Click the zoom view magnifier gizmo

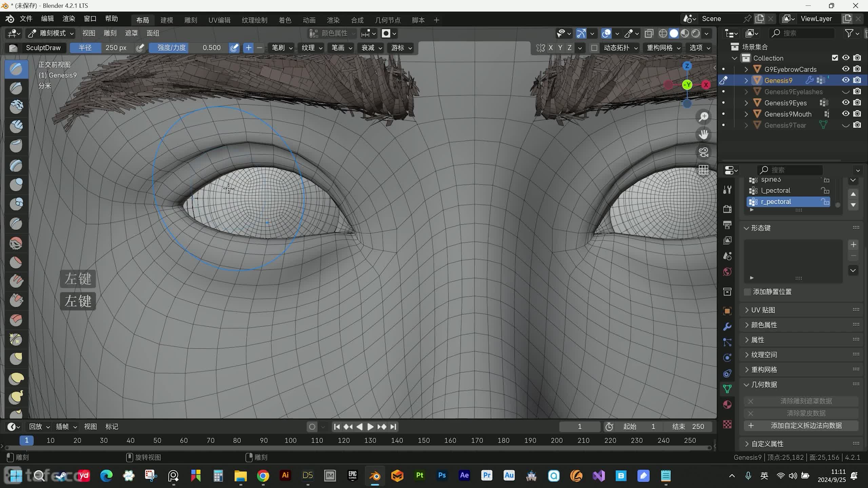point(704,117)
